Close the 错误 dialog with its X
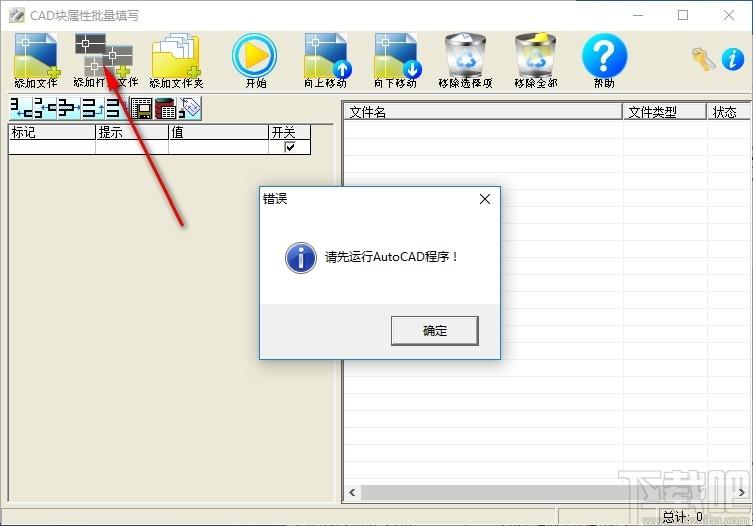753x526 pixels. (x=485, y=199)
